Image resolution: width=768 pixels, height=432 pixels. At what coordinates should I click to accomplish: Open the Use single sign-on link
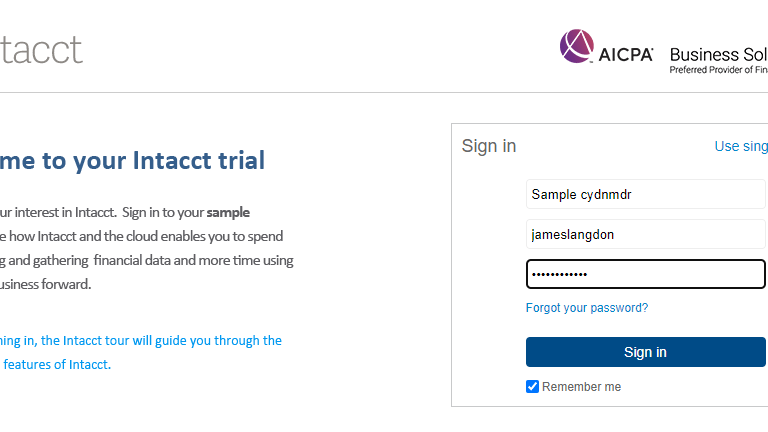point(741,146)
